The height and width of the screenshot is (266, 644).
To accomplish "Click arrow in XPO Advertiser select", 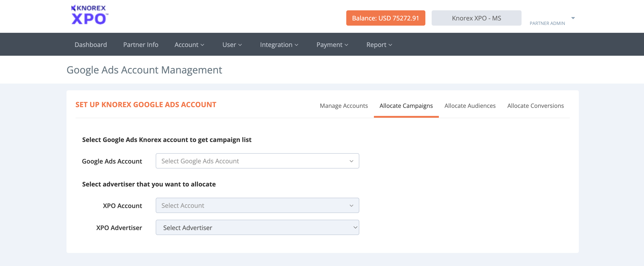I will [x=355, y=228].
